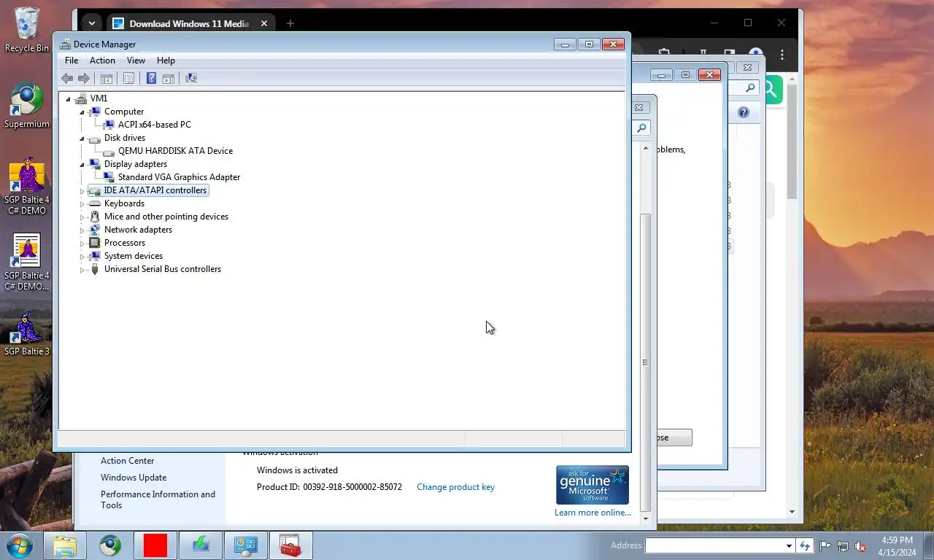The image size is (934, 560).
Task: Click the Keyboards category icon
Action: (x=94, y=203)
